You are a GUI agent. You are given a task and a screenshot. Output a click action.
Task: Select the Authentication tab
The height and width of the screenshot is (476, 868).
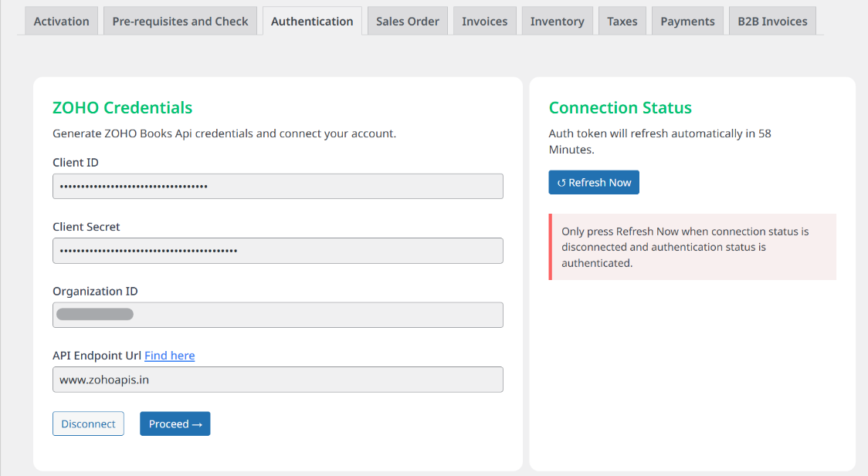(312, 21)
